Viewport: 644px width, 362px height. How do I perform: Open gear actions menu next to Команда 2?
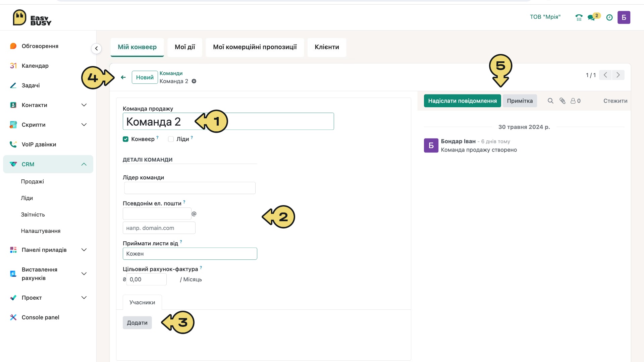point(194,81)
